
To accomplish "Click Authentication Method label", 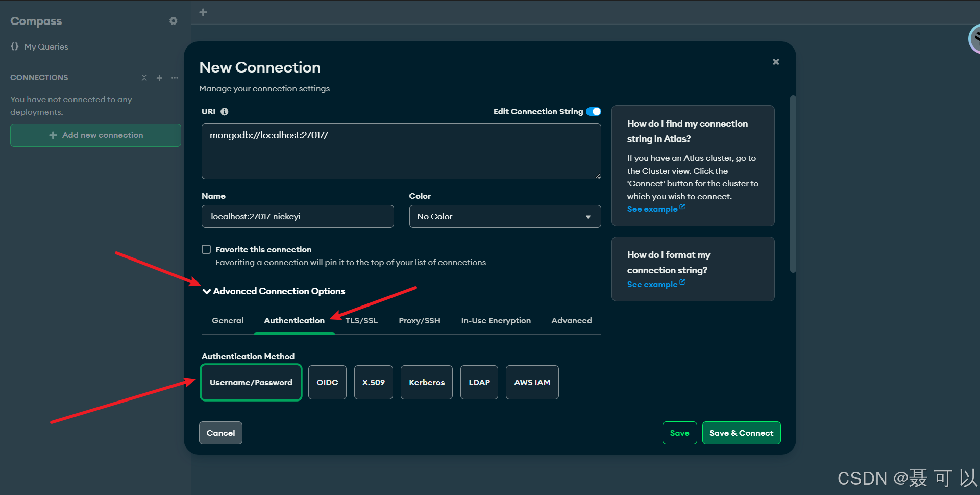I will click(x=248, y=356).
